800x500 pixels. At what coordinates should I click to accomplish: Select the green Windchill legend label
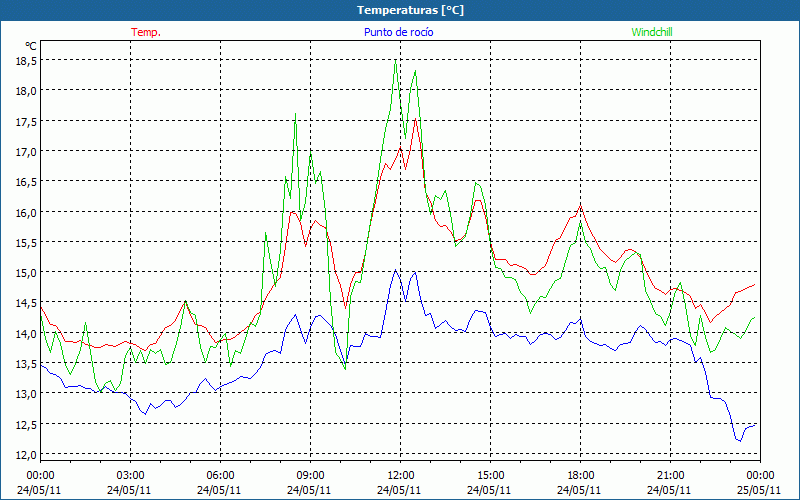coord(651,32)
